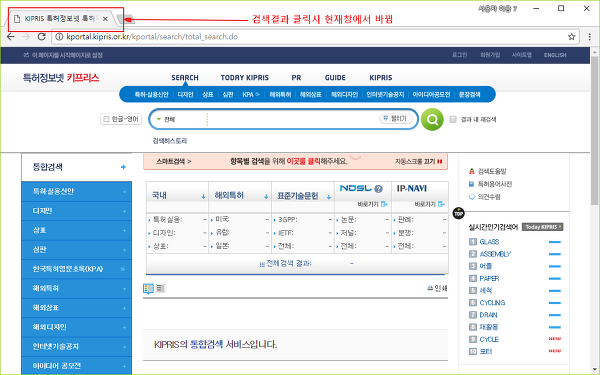Expand search options with 펼치기 button
This screenshot has width=600, height=375.
(x=396, y=119)
